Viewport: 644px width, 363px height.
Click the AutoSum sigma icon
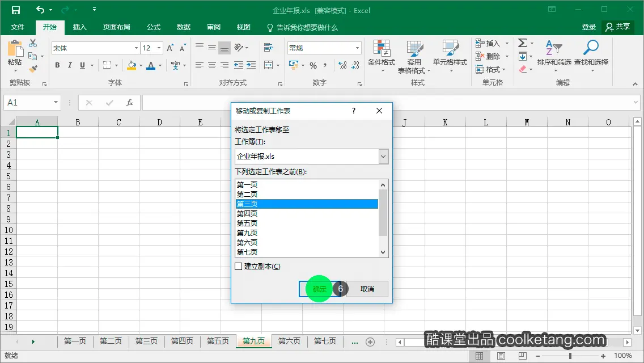pos(523,43)
